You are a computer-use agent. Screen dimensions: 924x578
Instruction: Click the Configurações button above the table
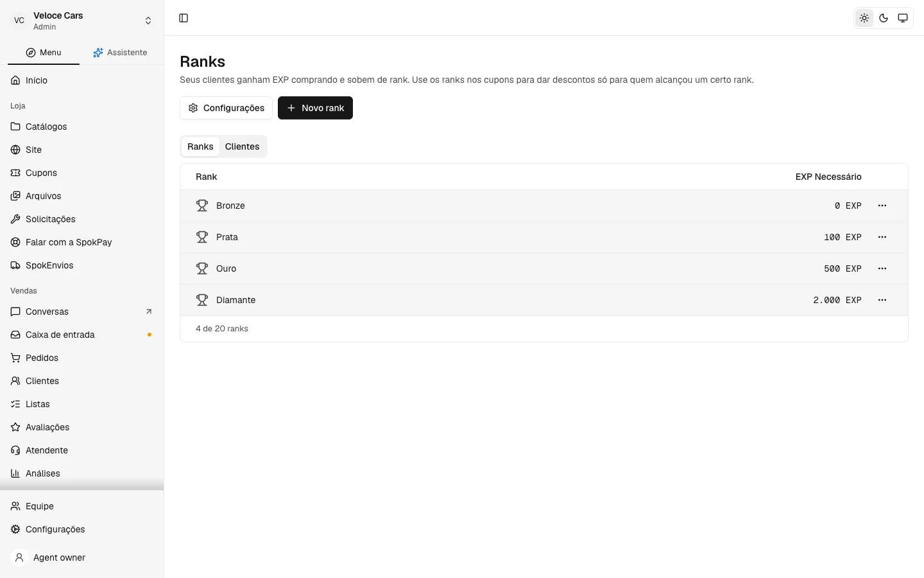pos(227,108)
